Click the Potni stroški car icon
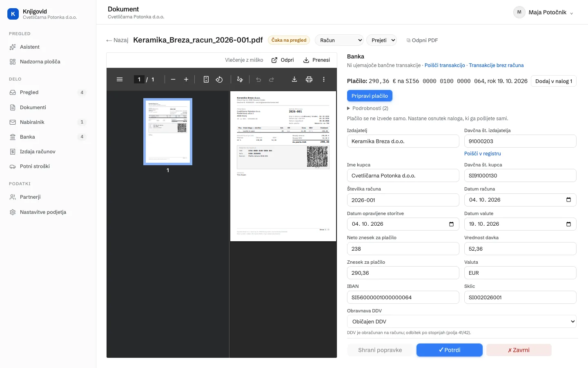This screenshot has height=368, width=588. [13, 166]
